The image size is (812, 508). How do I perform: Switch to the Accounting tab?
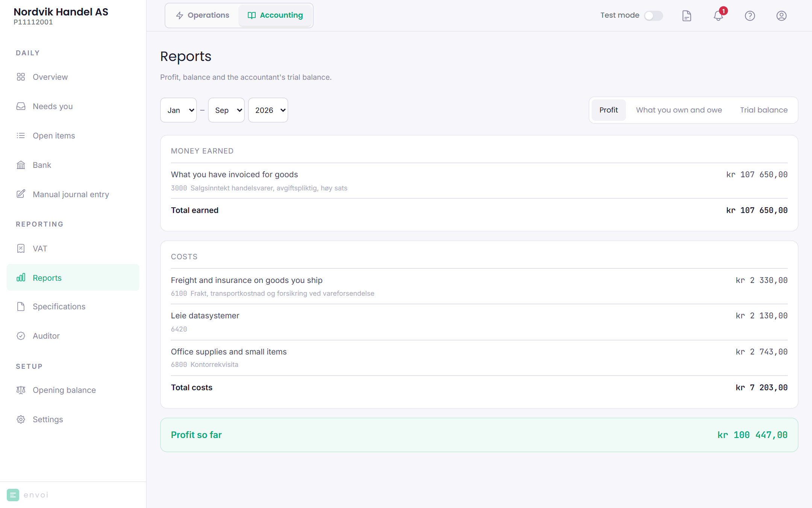point(275,15)
